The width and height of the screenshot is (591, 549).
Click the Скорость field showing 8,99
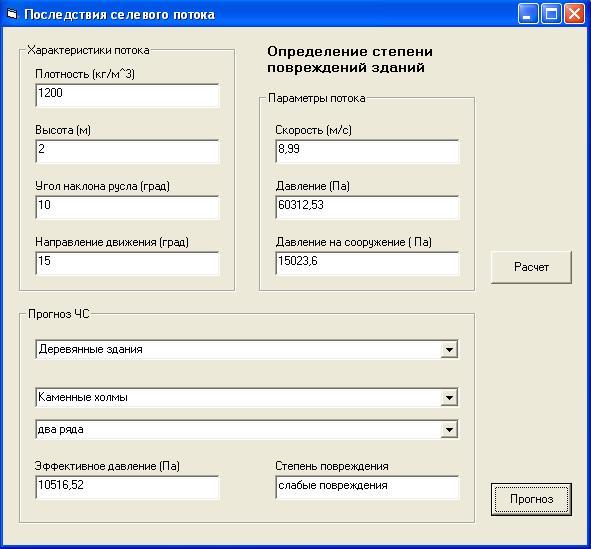coord(367,151)
